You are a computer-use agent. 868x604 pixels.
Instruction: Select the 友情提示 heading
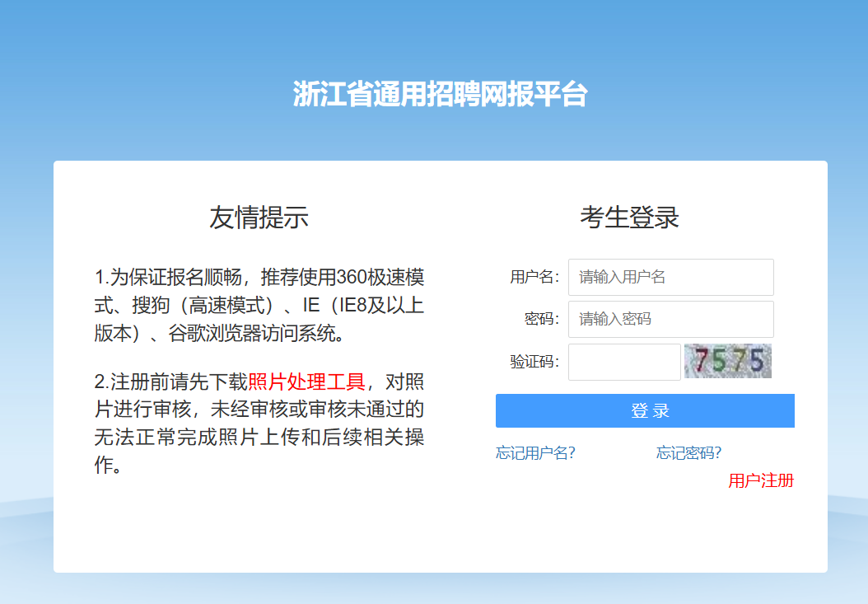tap(259, 218)
